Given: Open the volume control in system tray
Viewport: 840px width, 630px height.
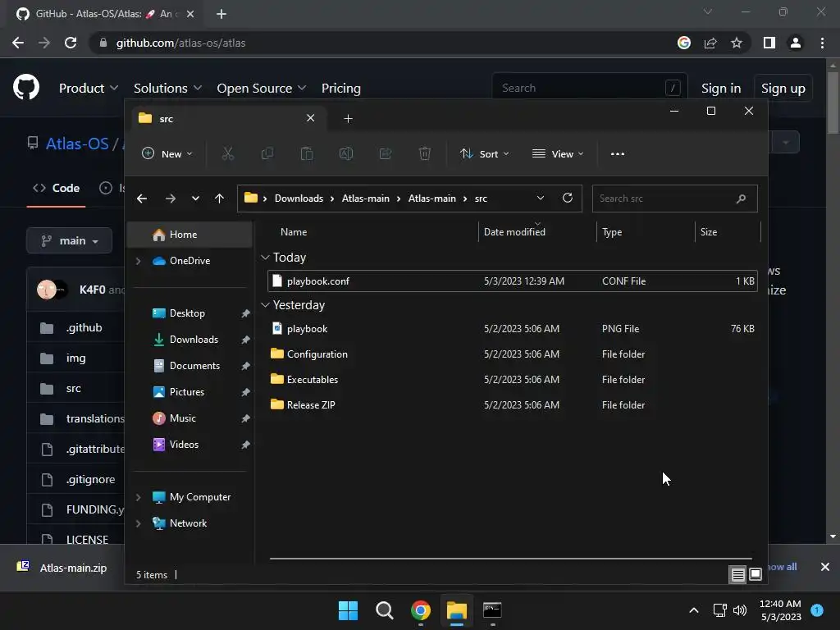Looking at the screenshot, I should click(740, 610).
